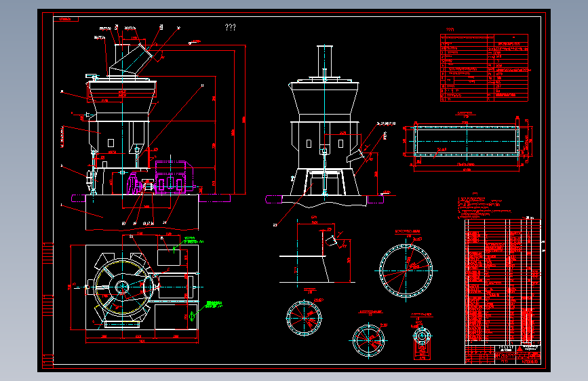Click the upper green annotation in plan view
Image resolution: width=588 pixels, height=381 pixels.
pos(193,240)
